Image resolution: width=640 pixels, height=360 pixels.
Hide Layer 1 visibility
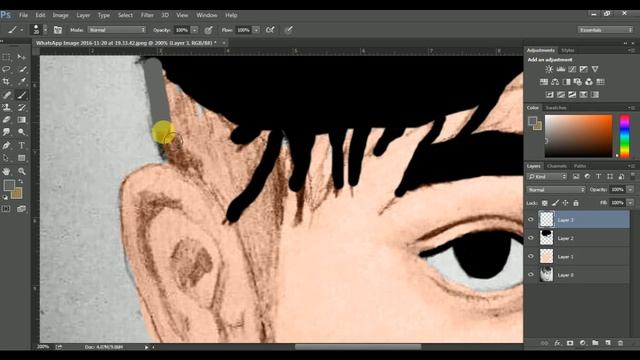tap(531, 256)
